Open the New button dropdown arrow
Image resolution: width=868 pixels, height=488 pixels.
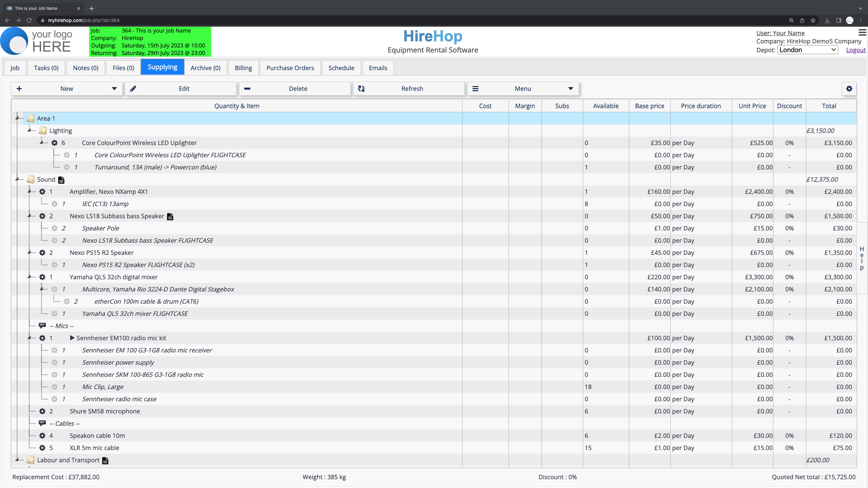[114, 88]
